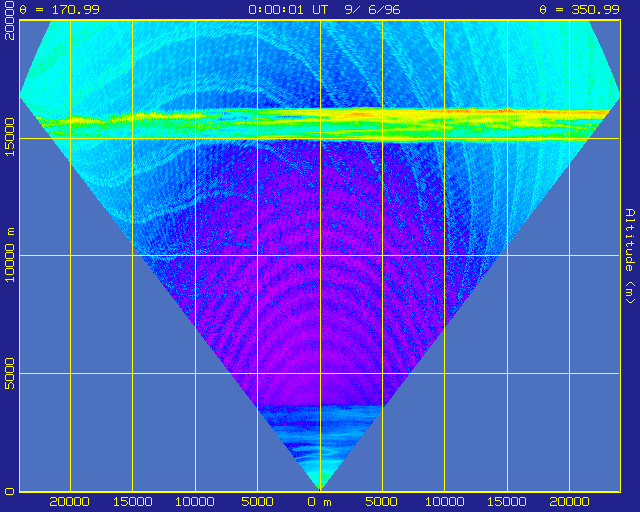Click the 9/ 6/96 date text
Screen dimensions: 640x512
point(372,9)
